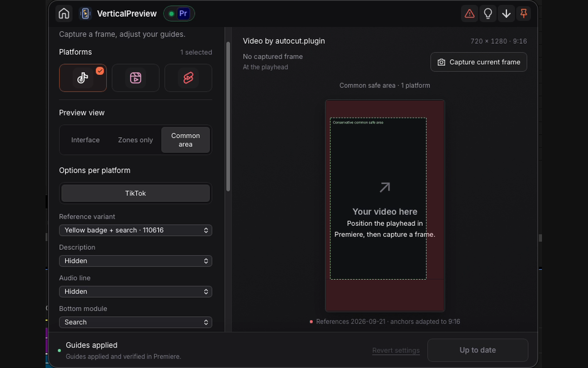The height and width of the screenshot is (368, 588).
Task: Go to the Home screen icon
Action: click(64, 14)
